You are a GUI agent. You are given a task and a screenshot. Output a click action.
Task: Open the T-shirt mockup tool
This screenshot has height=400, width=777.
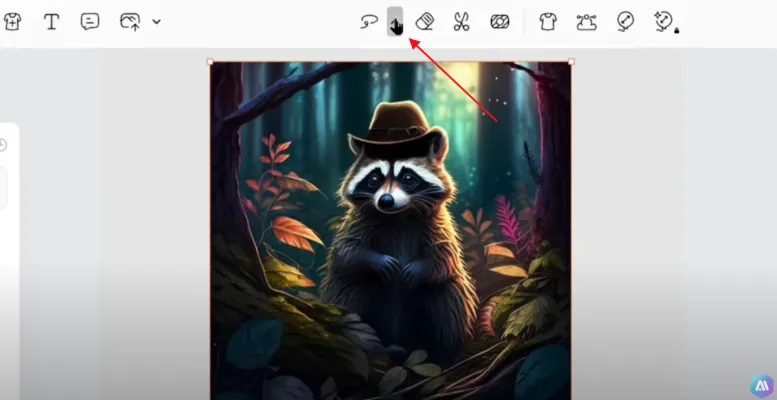pos(547,21)
